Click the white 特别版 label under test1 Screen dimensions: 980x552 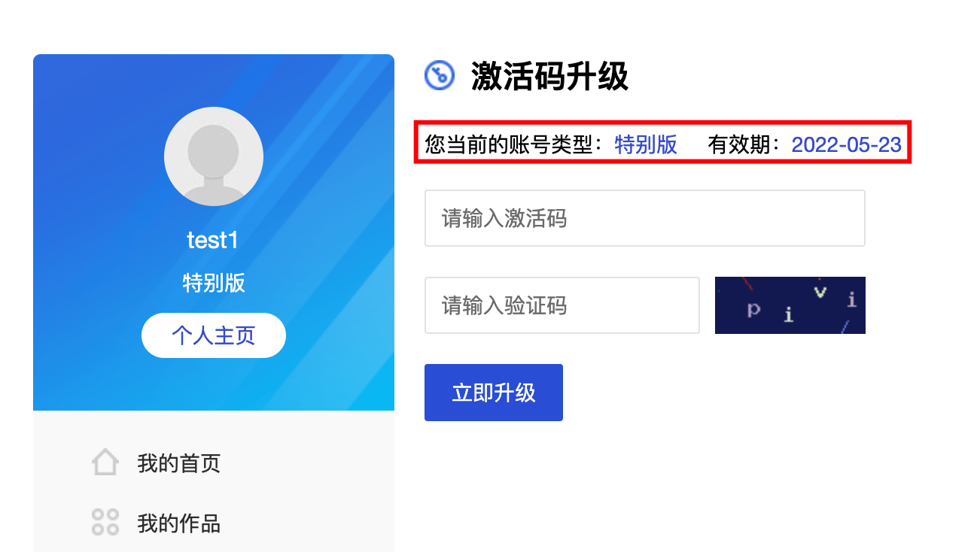click(214, 283)
